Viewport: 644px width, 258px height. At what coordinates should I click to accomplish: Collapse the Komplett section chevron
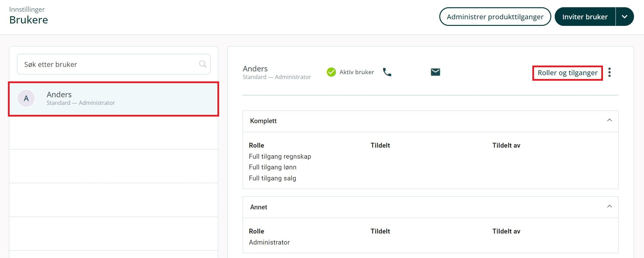coord(609,120)
